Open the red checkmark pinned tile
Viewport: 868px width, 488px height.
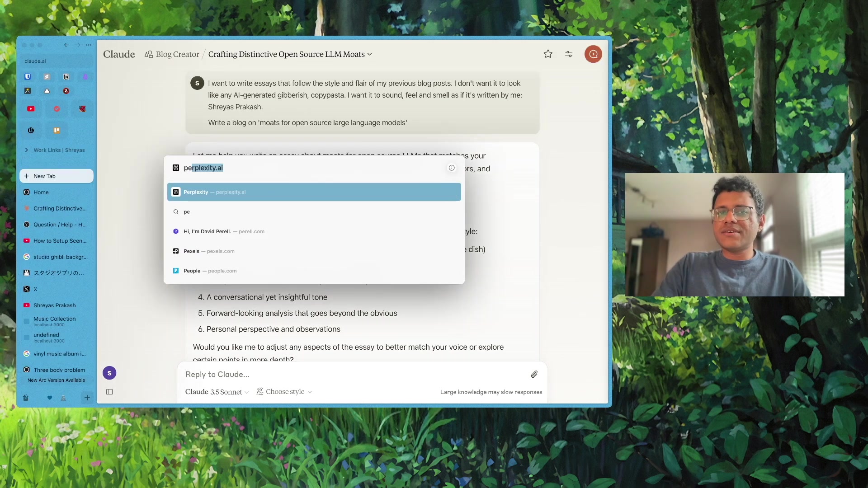point(57,109)
